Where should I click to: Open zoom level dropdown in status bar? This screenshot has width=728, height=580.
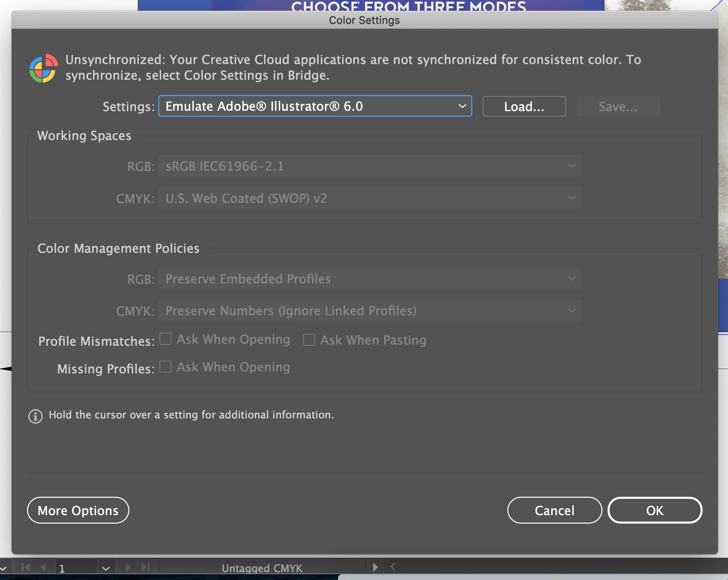click(x=3, y=568)
